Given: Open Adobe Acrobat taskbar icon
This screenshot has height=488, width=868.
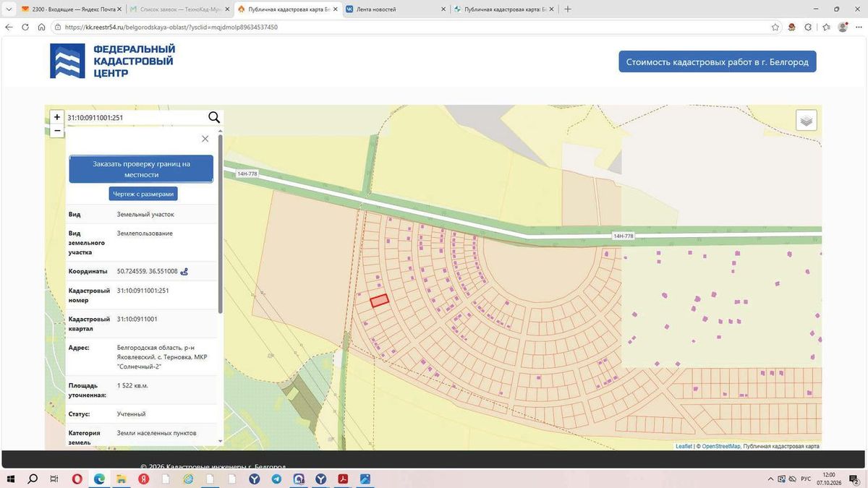Looking at the screenshot, I should click(x=343, y=479).
